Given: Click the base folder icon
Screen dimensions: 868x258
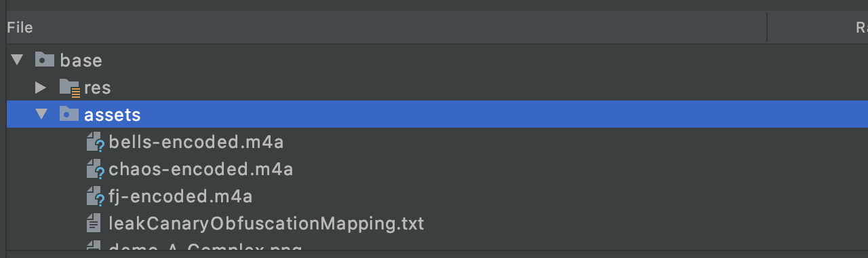Looking at the screenshot, I should click(45, 59).
